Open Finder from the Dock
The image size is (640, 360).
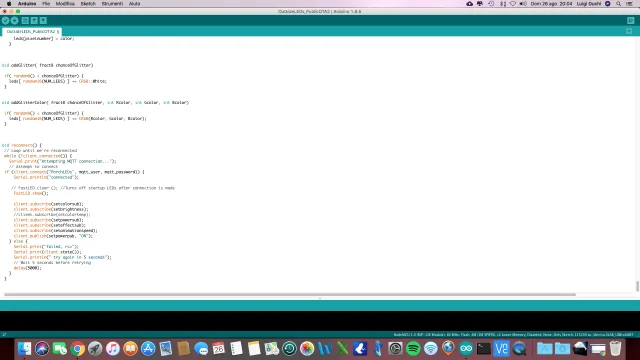(24, 349)
